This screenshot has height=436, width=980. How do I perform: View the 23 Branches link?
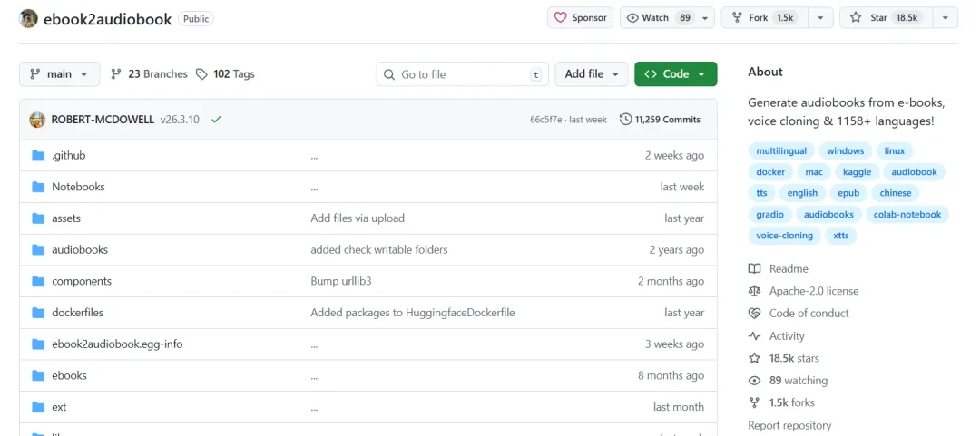[150, 73]
